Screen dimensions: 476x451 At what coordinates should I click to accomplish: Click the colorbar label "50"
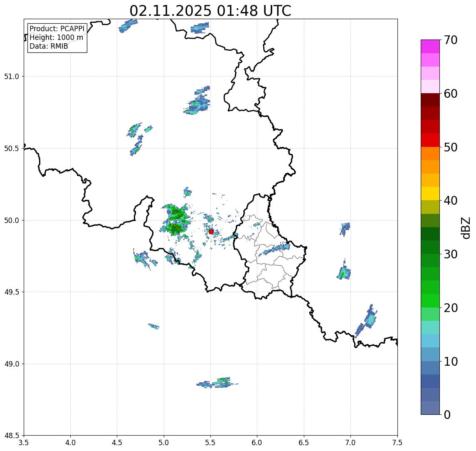pos(451,147)
